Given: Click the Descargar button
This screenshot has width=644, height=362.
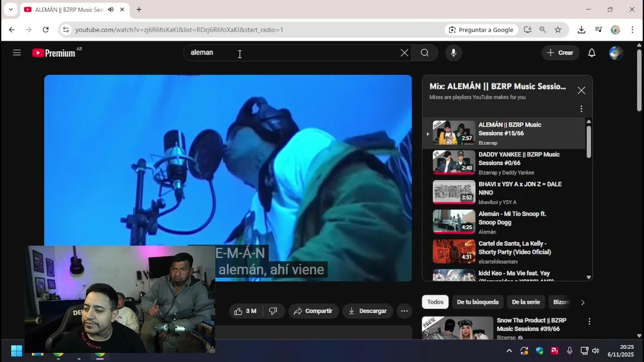Looking at the screenshot, I should click(368, 311).
